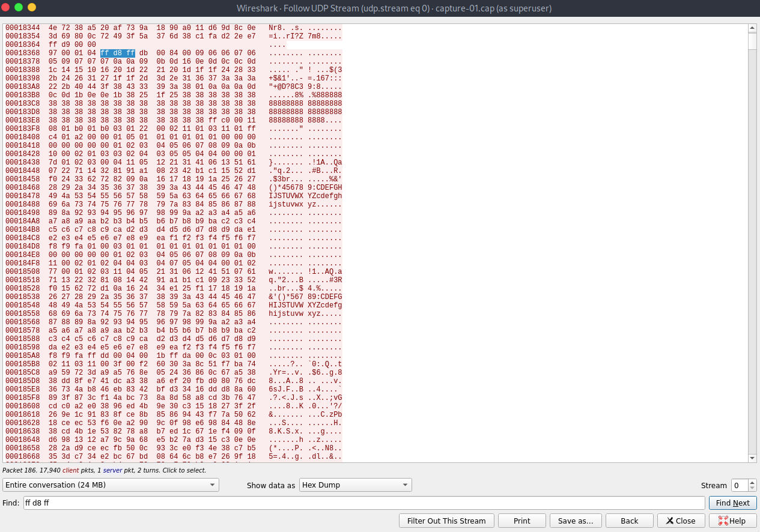Click the green window control button
Image resolution: width=760 pixels, height=532 pixels.
pyautogui.click(x=19, y=7)
